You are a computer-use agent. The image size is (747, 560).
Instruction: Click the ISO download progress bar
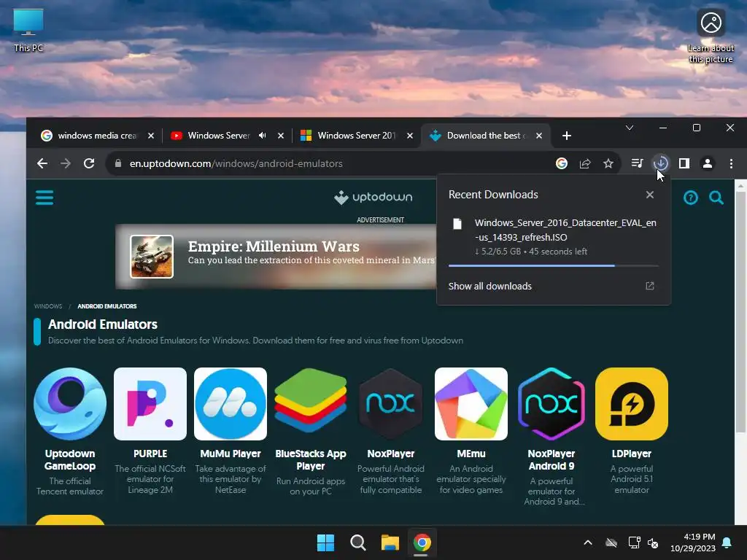(553, 265)
